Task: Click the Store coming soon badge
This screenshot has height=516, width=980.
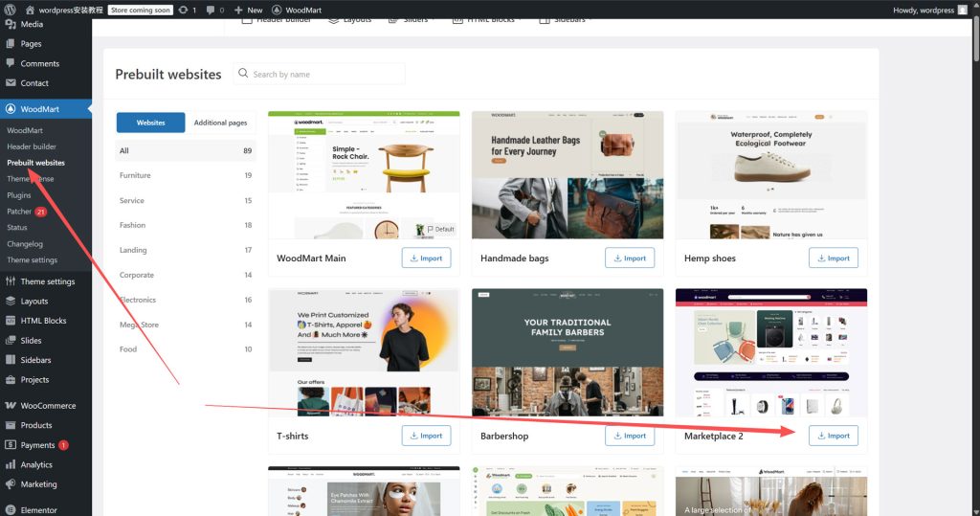Action: pos(140,10)
